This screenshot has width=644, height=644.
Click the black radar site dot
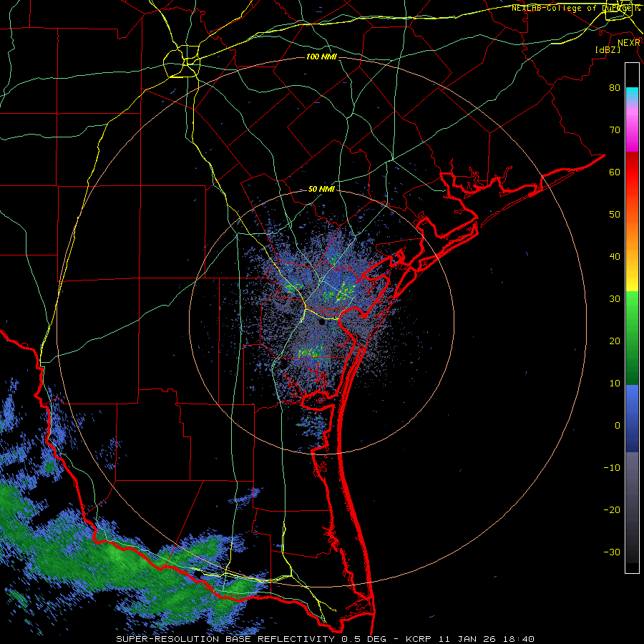pos(322,323)
